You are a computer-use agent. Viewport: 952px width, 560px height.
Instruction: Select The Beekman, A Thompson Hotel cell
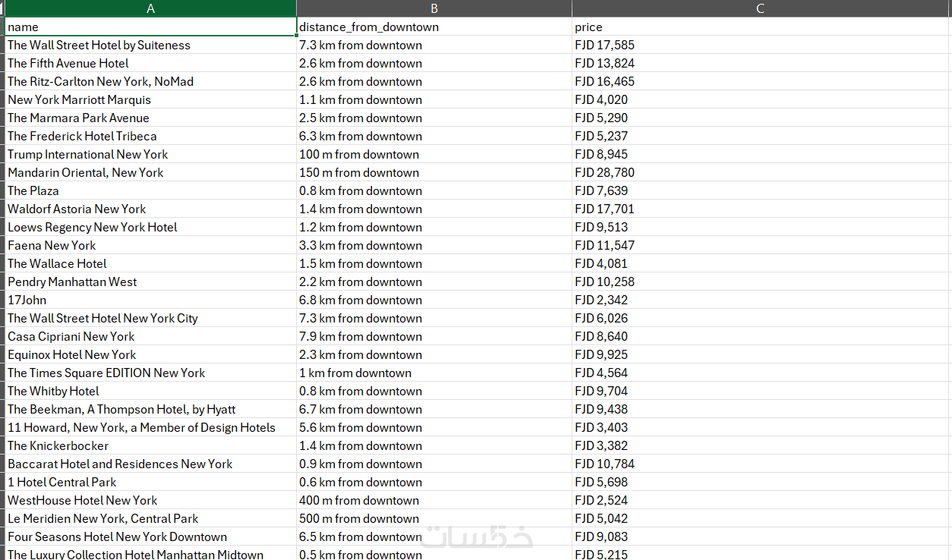[x=150, y=409]
